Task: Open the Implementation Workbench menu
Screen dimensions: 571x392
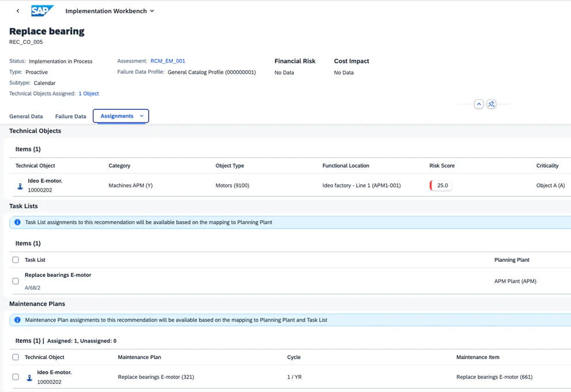Action: tap(109, 11)
